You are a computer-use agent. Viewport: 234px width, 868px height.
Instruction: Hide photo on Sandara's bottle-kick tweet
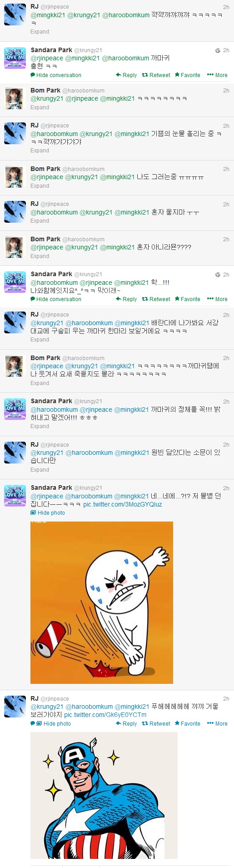point(48,513)
